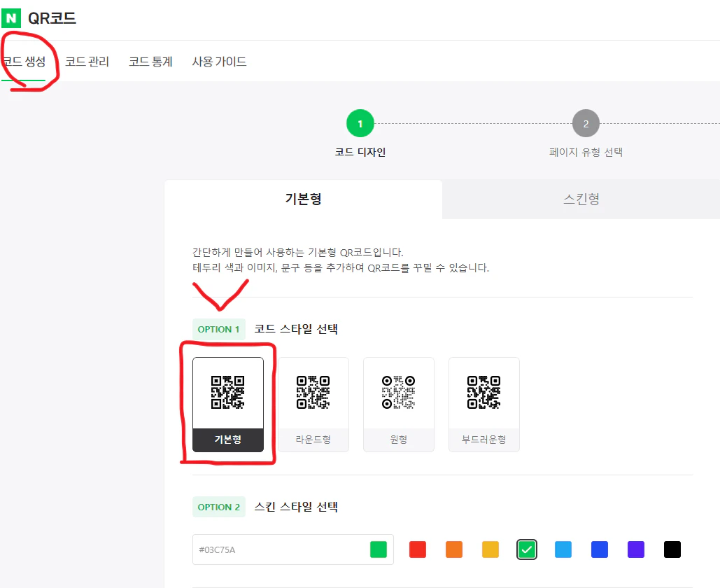Switch to the 기본형 design tab
The height and width of the screenshot is (588, 720).
pyautogui.click(x=303, y=199)
